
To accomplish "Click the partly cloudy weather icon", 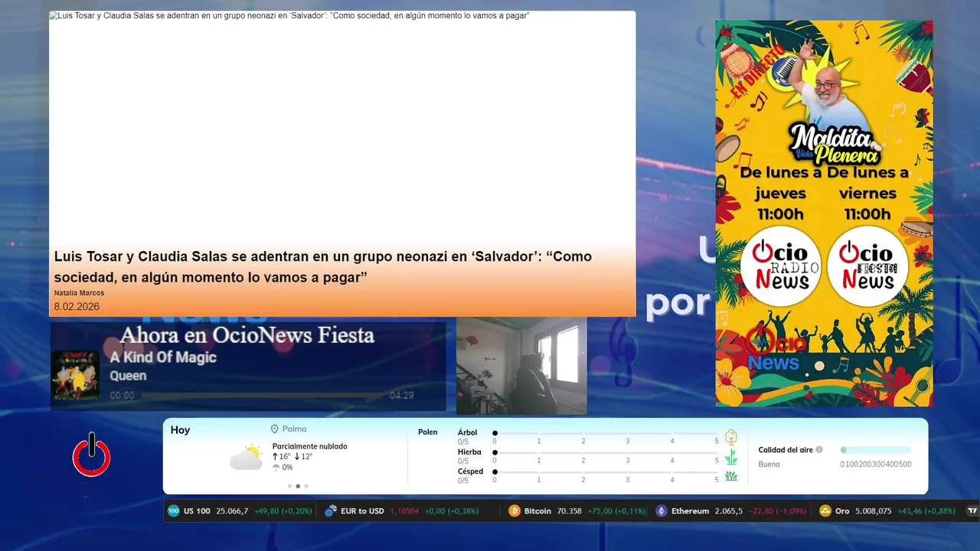I will click(247, 457).
